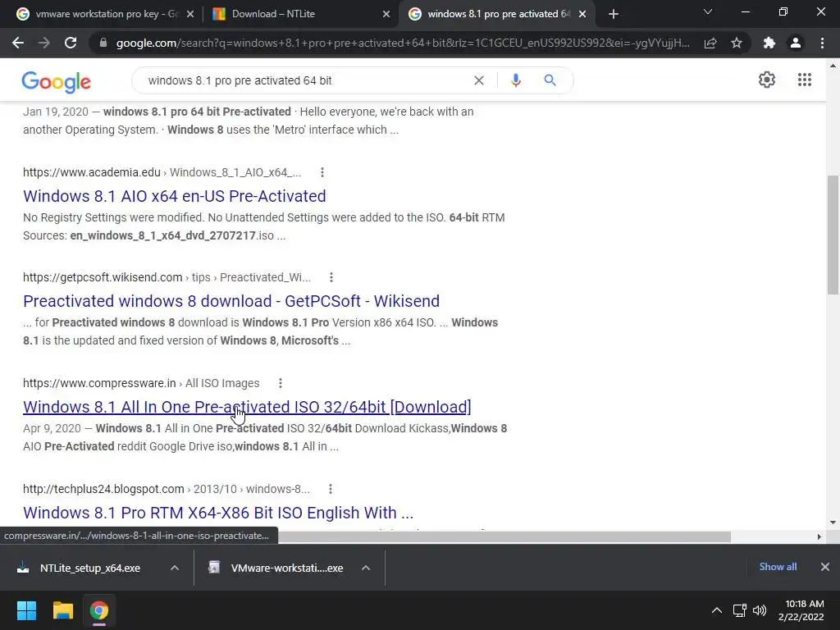
Task: Click the getpcsoft.wikisend.com result URL
Action: (167, 277)
